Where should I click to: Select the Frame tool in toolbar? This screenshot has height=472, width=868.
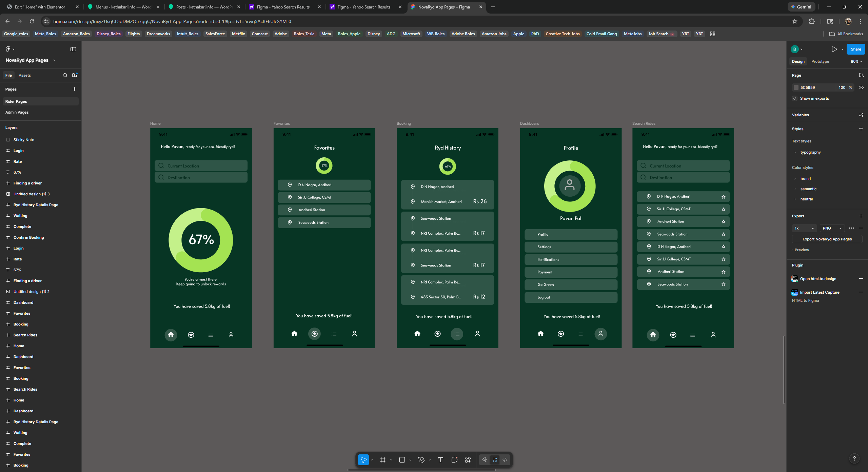(382, 460)
